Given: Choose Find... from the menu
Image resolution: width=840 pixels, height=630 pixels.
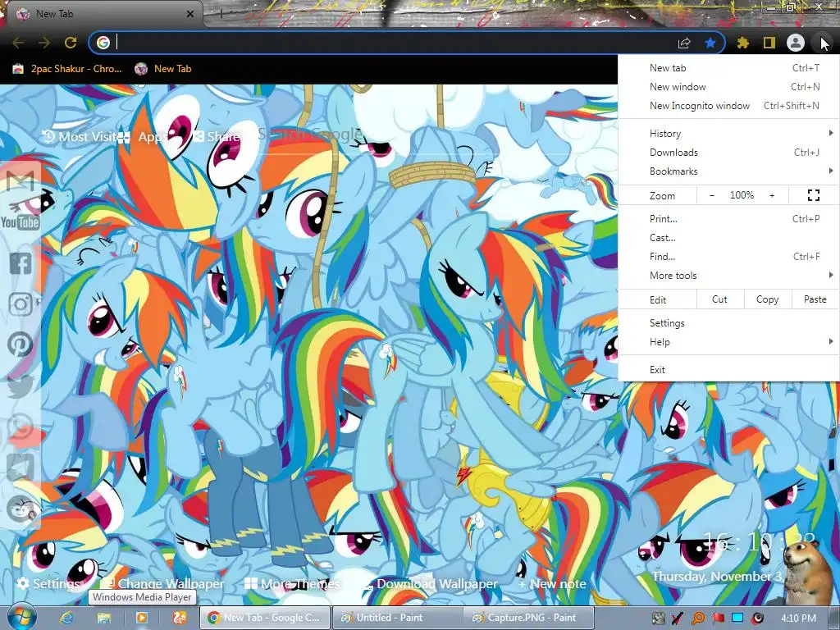Looking at the screenshot, I should [x=728, y=256].
